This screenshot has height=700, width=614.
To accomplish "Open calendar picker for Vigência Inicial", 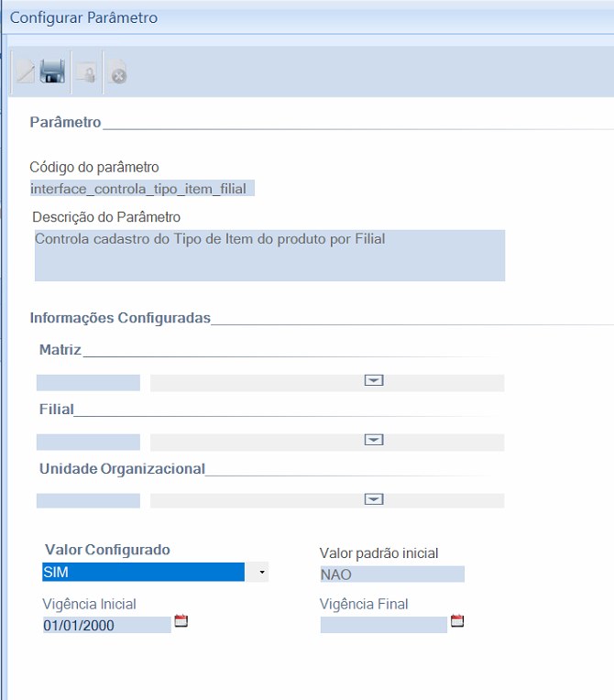I will pos(181,621).
